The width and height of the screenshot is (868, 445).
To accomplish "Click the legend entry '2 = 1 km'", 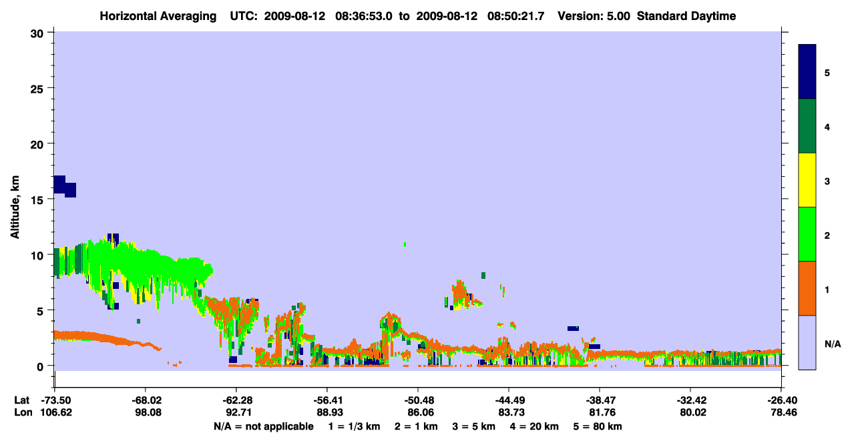I will [x=416, y=426].
